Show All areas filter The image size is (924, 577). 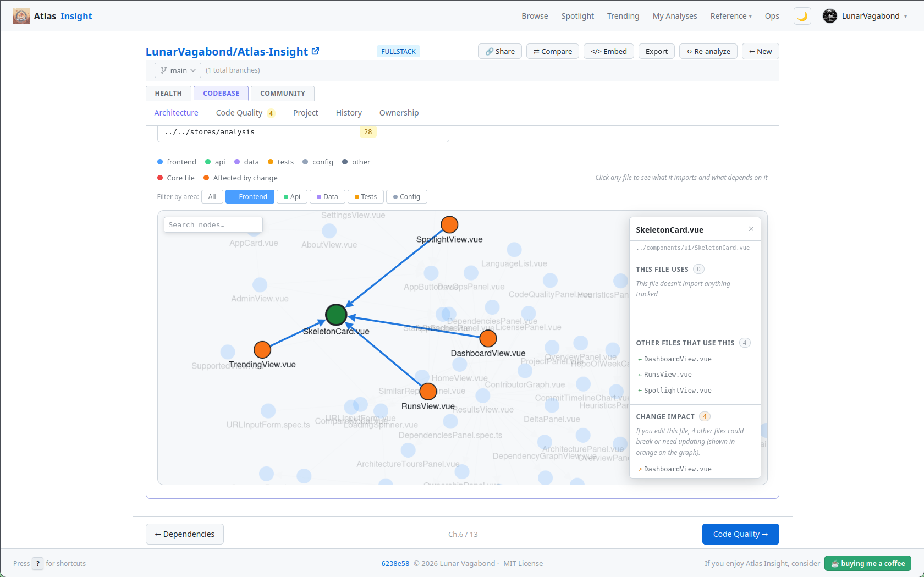[x=212, y=197]
